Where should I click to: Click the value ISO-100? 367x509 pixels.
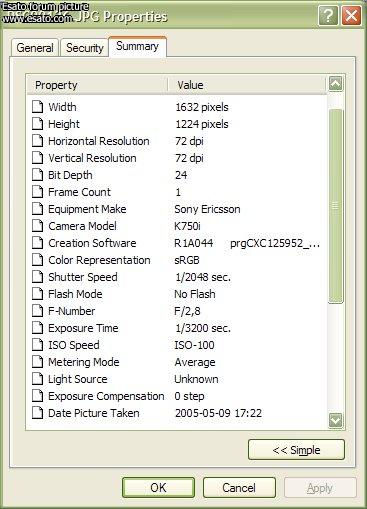[x=194, y=345]
